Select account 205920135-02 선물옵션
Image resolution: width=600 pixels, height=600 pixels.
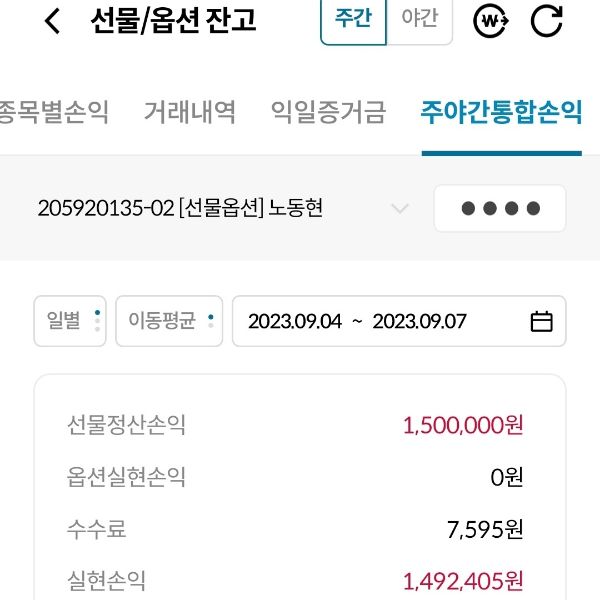pyautogui.click(x=180, y=209)
